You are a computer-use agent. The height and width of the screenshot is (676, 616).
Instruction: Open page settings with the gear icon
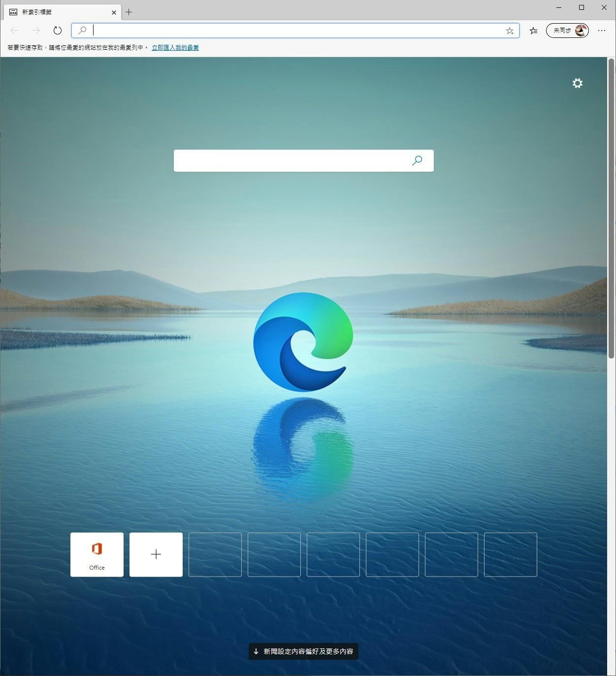pyautogui.click(x=578, y=83)
